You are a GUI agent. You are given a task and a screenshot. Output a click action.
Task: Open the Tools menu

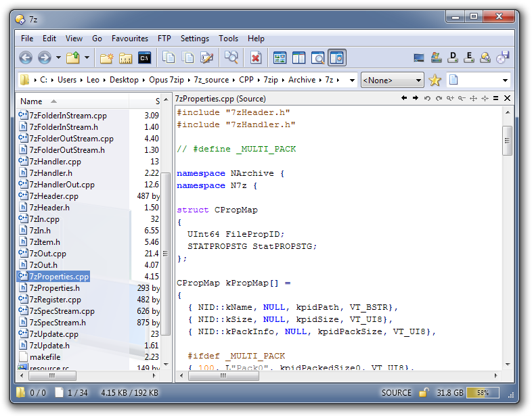(x=228, y=39)
